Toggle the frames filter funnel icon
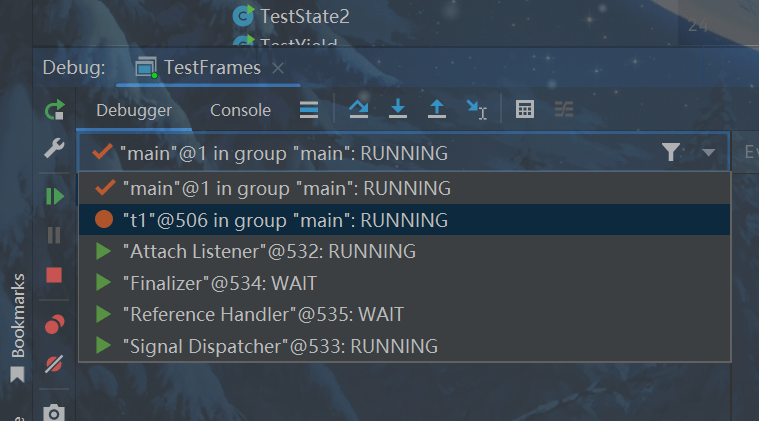 point(671,152)
